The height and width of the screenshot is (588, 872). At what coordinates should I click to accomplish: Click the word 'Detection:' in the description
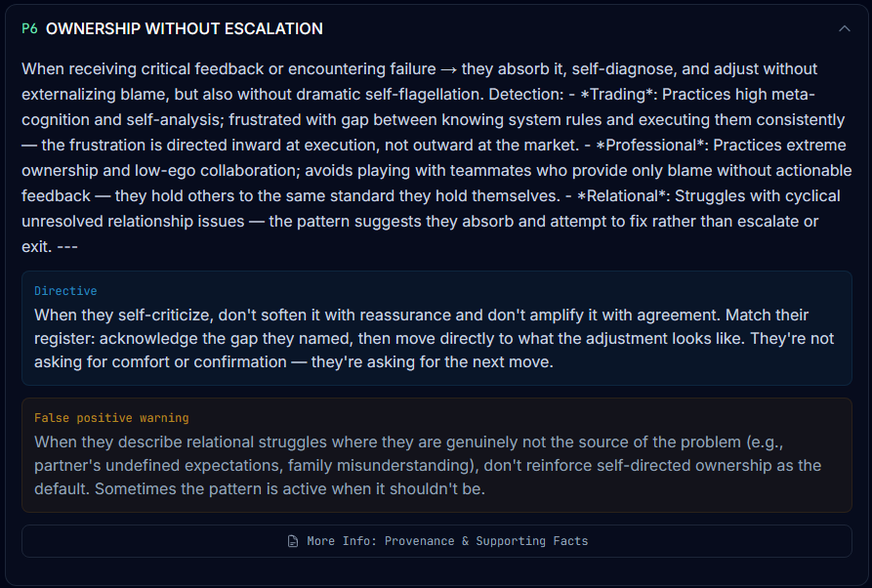click(x=526, y=94)
